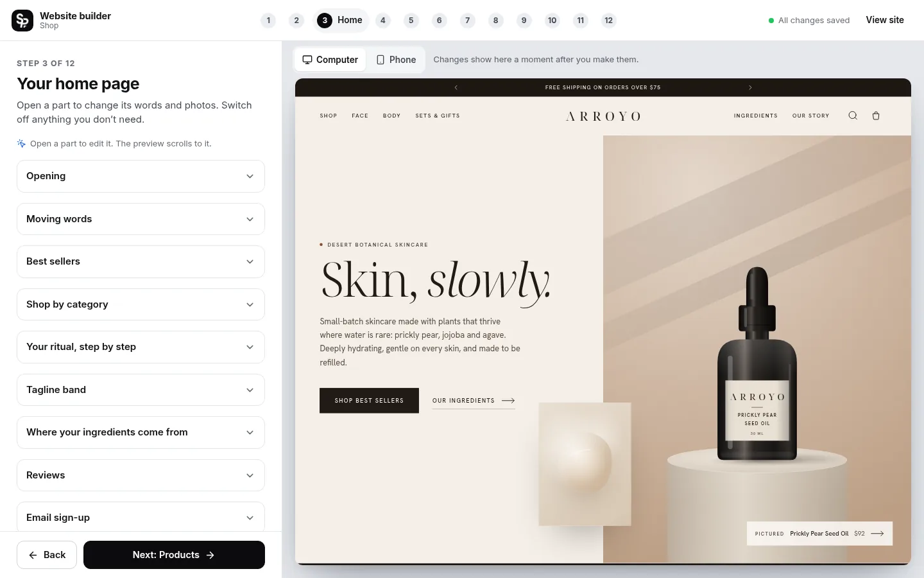The image size is (924, 578).
Task: Click SHOP in preview navigation
Action: point(329,116)
